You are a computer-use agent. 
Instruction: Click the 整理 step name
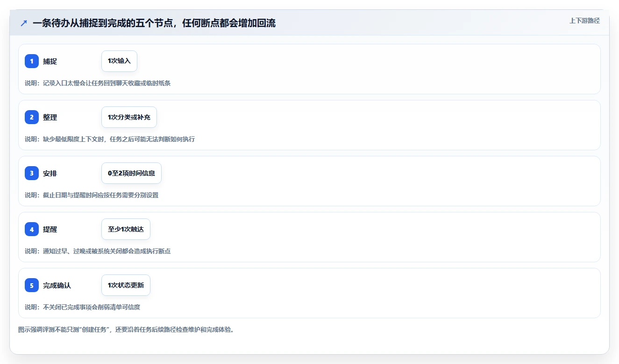tap(50, 117)
